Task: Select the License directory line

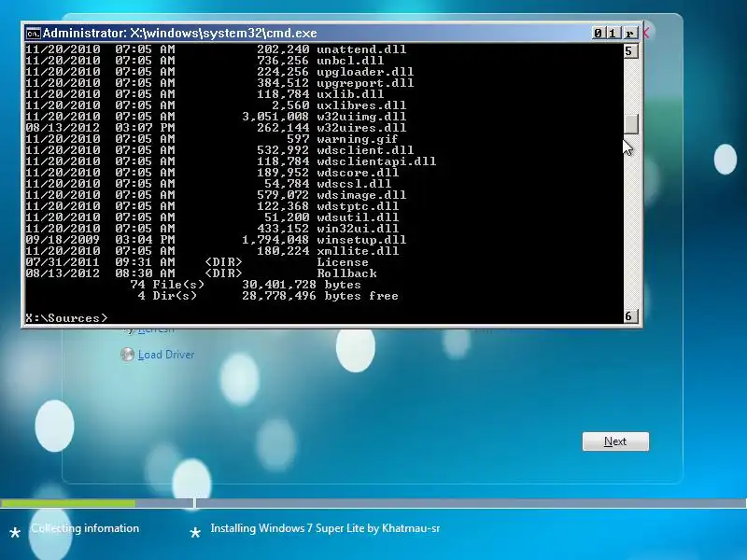Action: 197,262
